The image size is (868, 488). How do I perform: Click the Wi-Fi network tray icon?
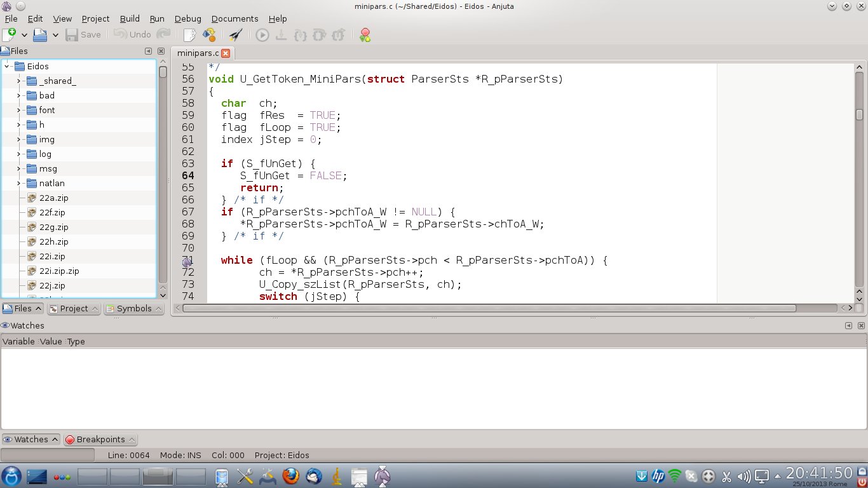[x=675, y=476]
